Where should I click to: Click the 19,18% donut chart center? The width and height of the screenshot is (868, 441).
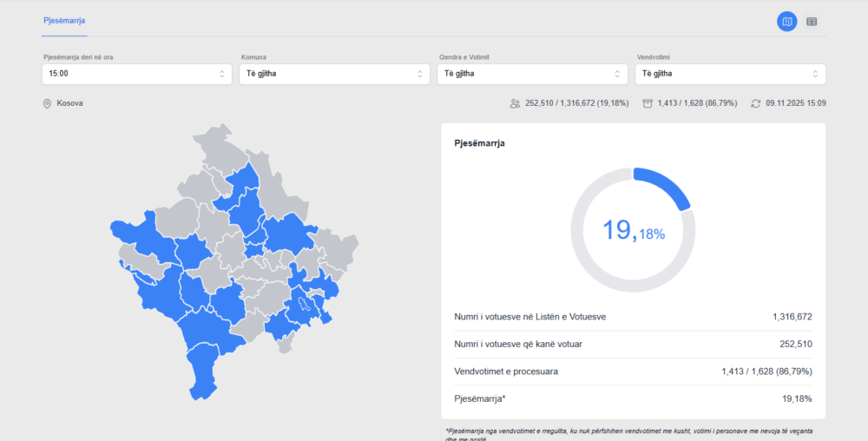pyautogui.click(x=633, y=230)
